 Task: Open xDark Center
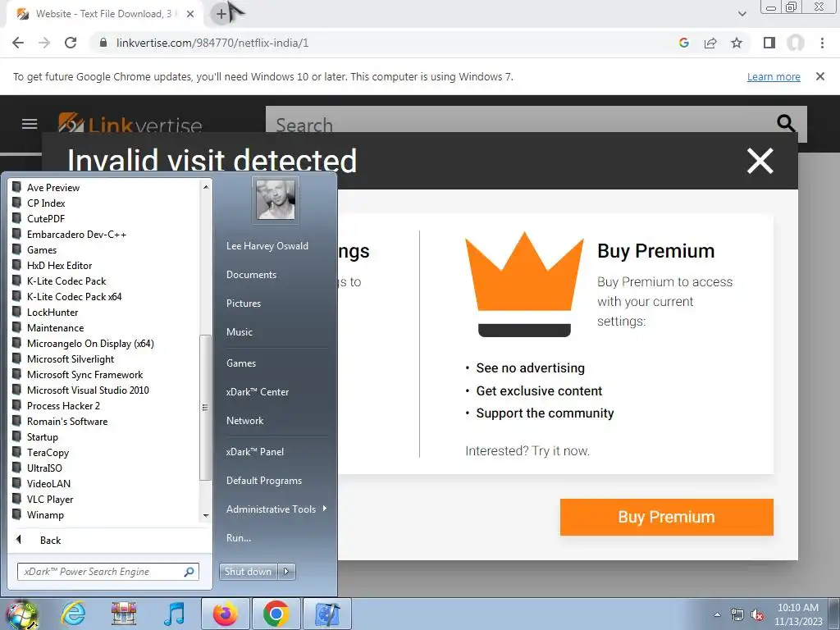click(x=257, y=392)
